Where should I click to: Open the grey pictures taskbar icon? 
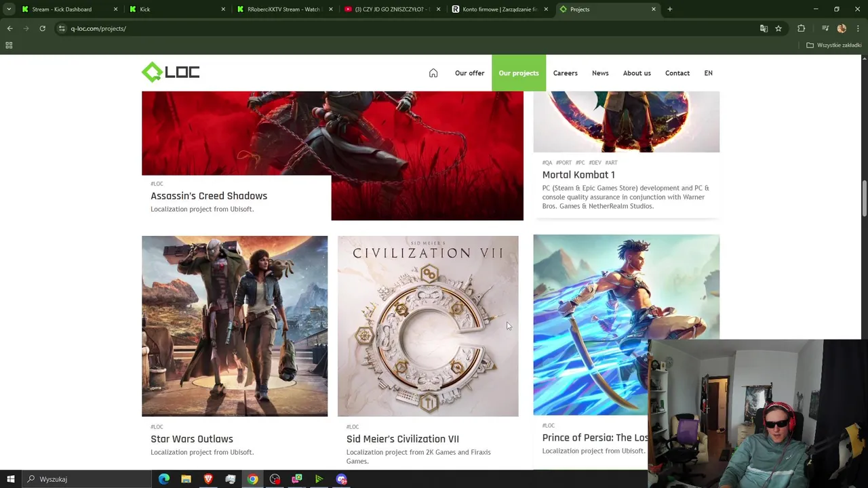(231, 479)
